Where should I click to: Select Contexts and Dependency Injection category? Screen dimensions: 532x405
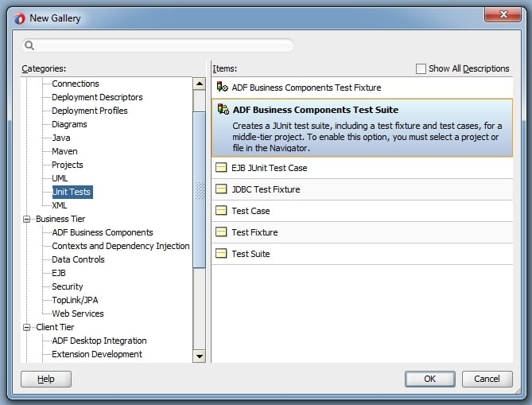[x=120, y=246]
